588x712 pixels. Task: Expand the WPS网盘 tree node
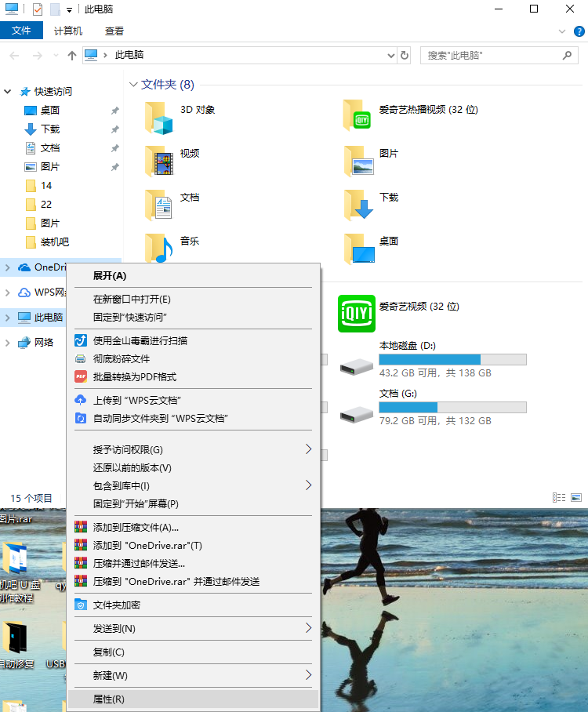(8, 292)
